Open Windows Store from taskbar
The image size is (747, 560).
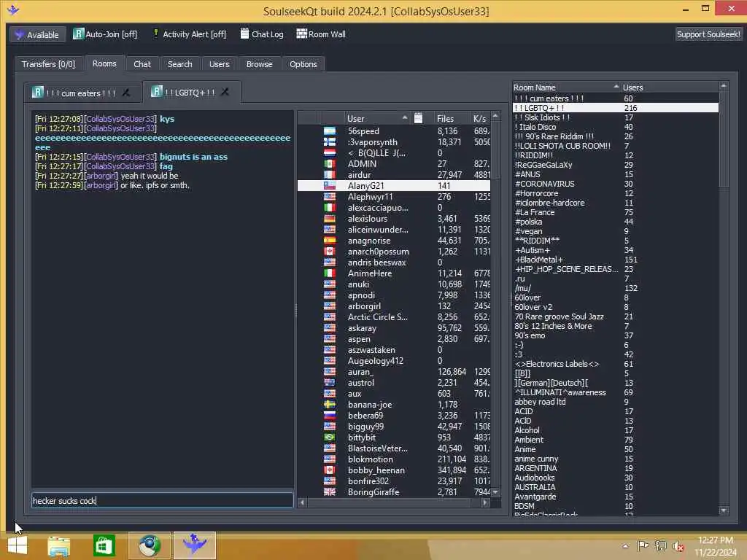[104, 545]
